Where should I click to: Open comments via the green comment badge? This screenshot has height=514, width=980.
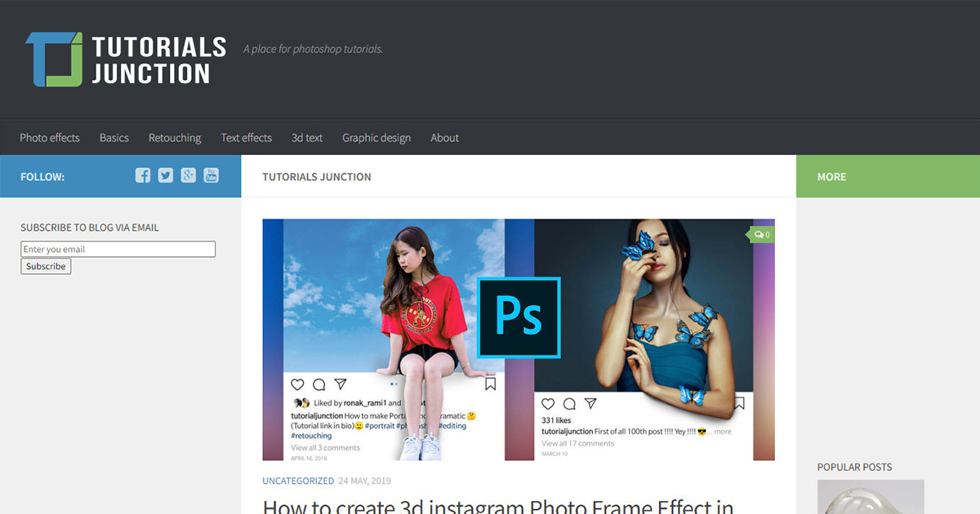point(760,234)
